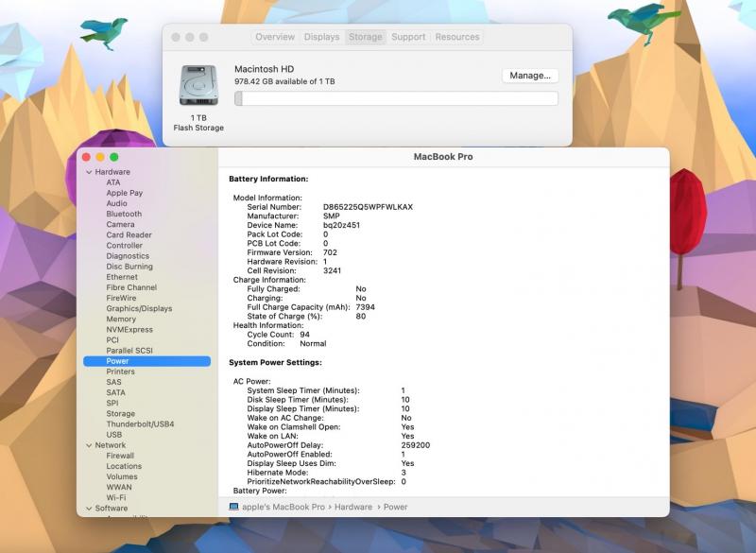Click the Manage... storage button

(x=530, y=76)
